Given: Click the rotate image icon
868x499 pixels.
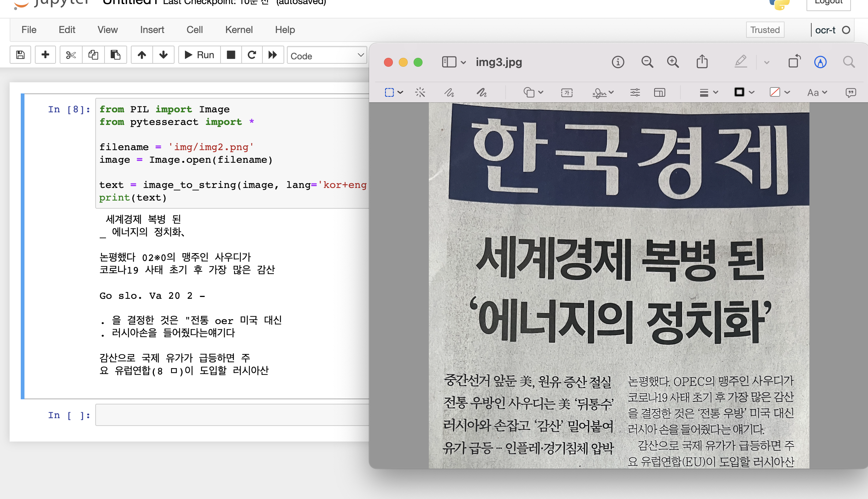Looking at the screenshot, I should point(794,62).
